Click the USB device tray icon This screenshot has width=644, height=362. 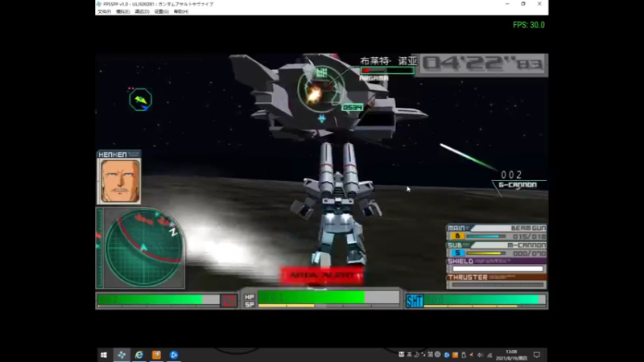464,355
